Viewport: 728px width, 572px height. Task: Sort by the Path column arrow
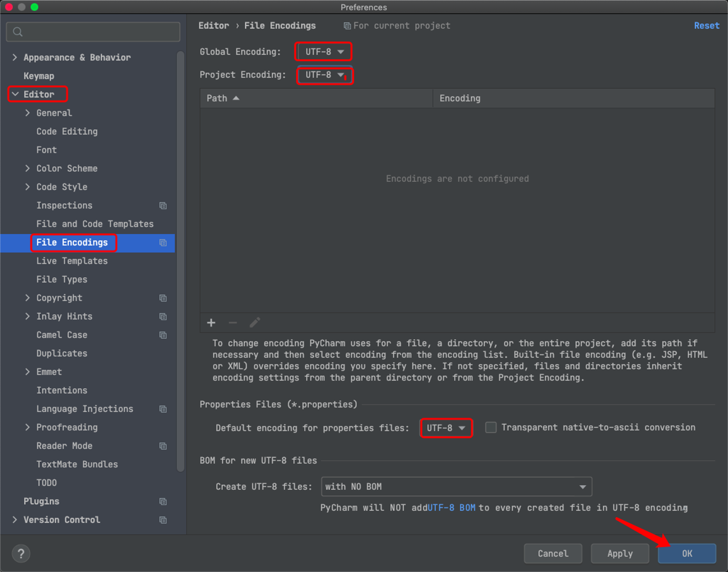click(x=236, y=98)
